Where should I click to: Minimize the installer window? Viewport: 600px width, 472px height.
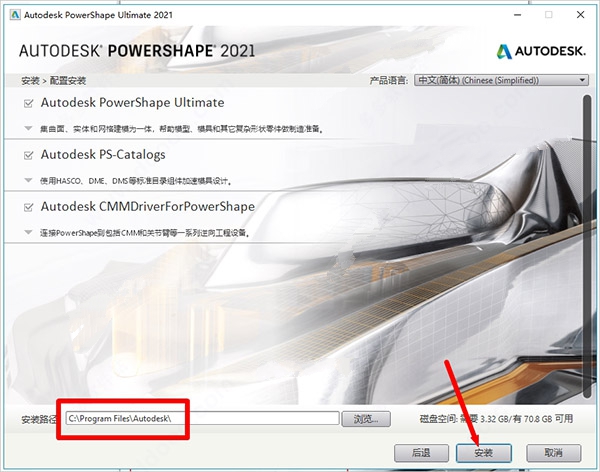[517, 15]
